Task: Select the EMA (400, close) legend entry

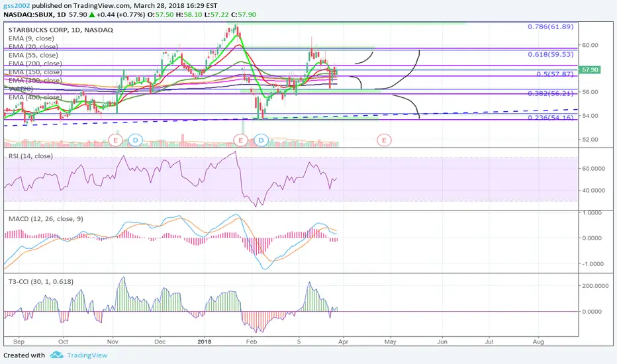Action: 35,97
